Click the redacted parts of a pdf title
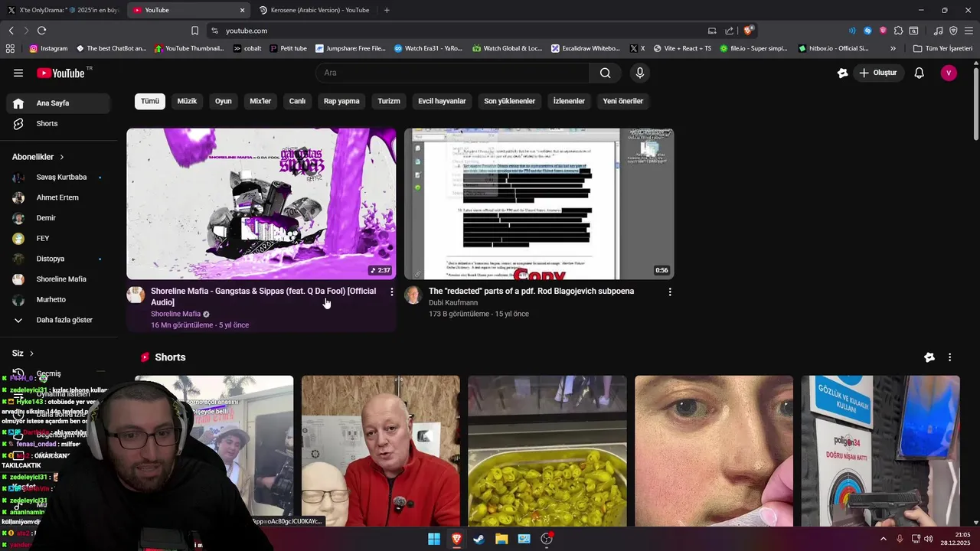 [531, 291]
